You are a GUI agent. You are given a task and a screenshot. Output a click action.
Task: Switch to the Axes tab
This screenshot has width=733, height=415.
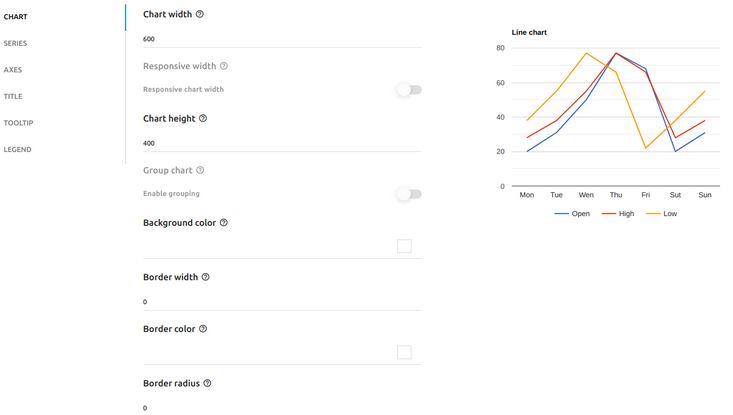coord(13,70)
